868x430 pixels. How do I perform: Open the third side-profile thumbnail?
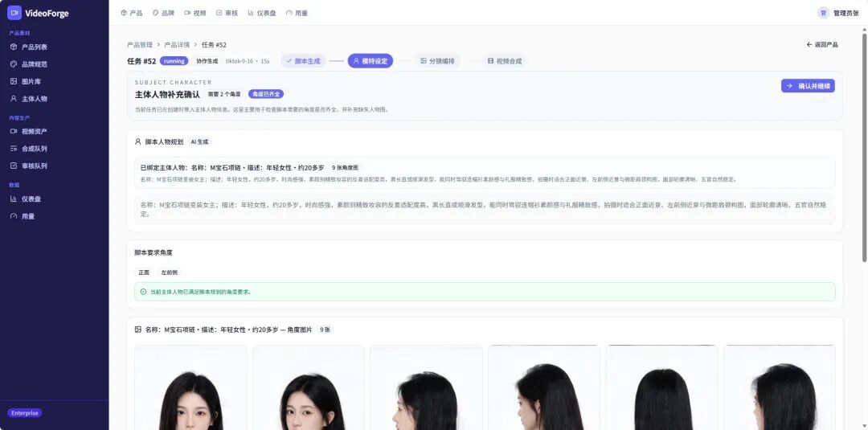(x=426, y=387)
